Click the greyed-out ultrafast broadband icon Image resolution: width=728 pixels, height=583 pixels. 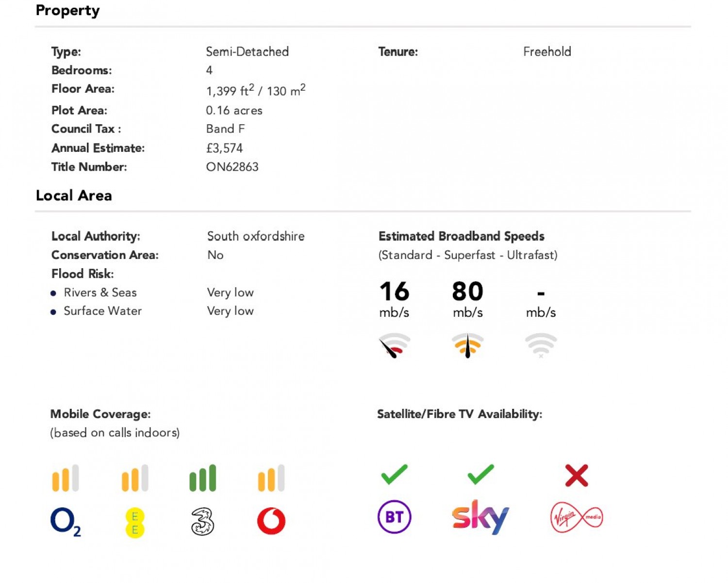coord(541,345)
